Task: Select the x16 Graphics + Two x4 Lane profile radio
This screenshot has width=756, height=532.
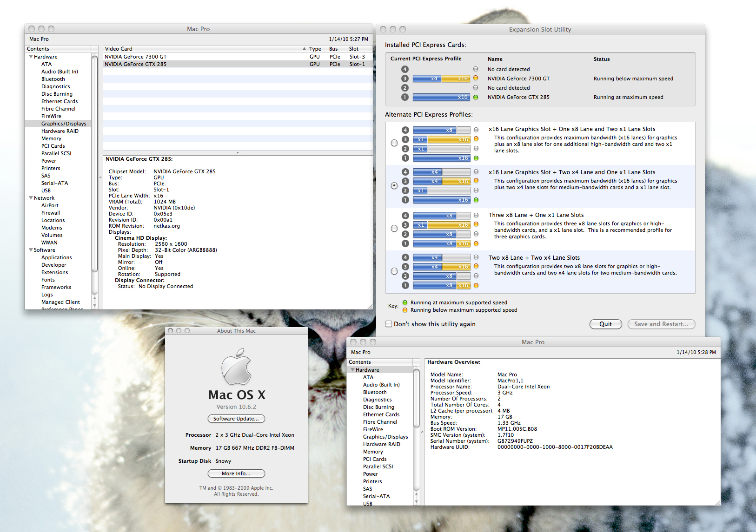Action: coord(394,185)
